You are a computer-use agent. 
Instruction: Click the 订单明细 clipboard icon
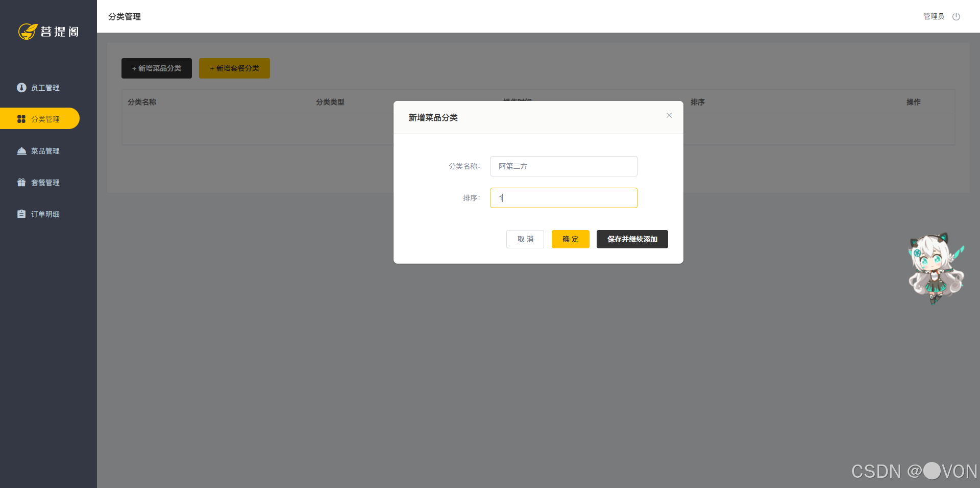[x=21, y=214]
